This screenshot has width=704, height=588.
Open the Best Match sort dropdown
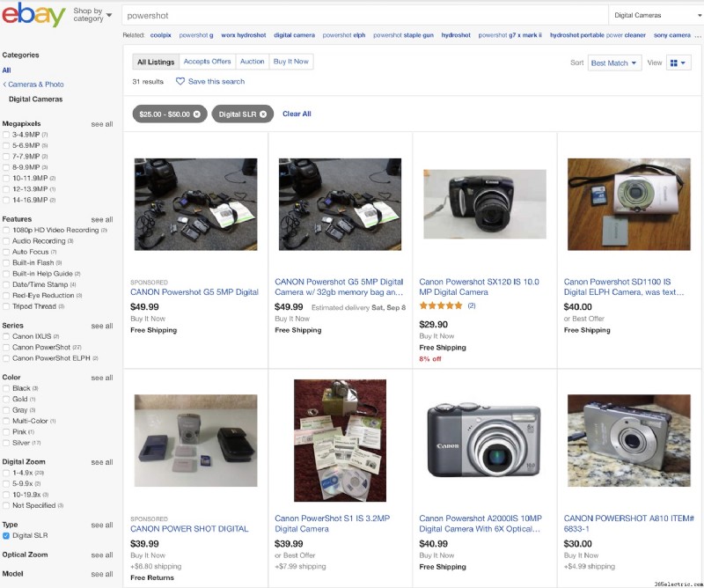pyautogui.click(x=614, y=62)
